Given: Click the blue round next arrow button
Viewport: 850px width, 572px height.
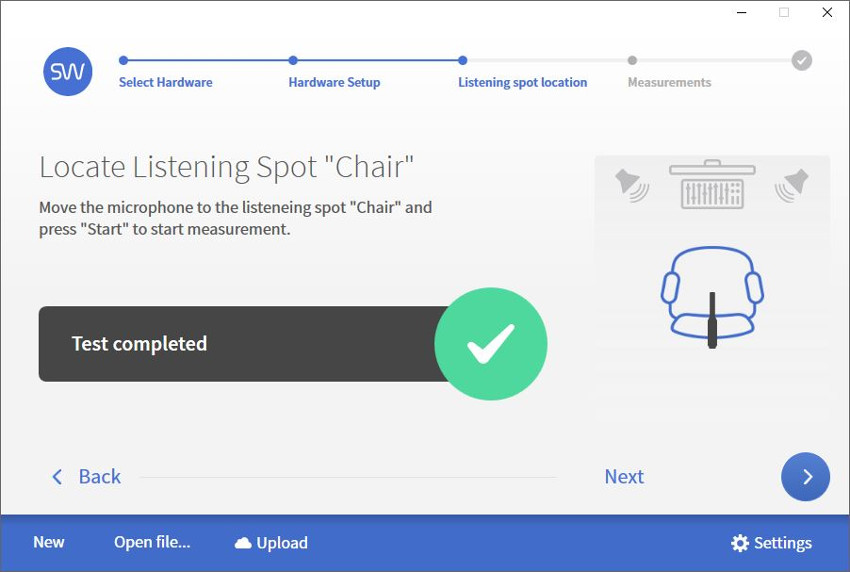Looking at the screenshot, I should click(805, 477).
